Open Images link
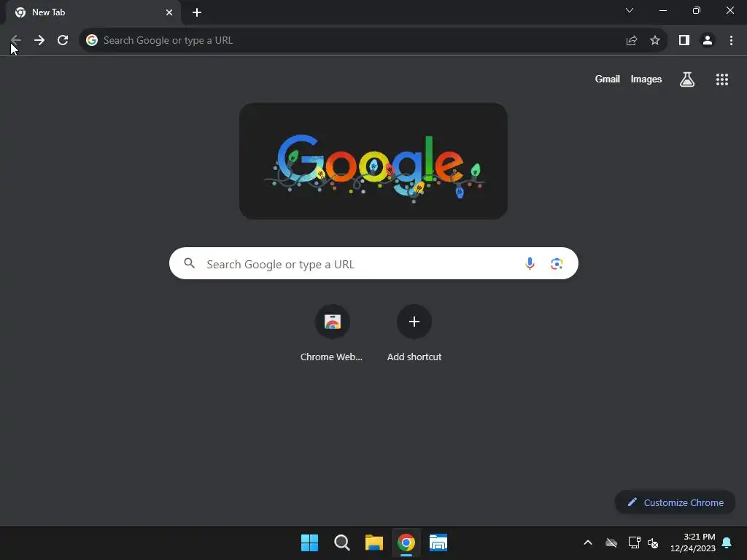747x560 pixels. [646, 79]
